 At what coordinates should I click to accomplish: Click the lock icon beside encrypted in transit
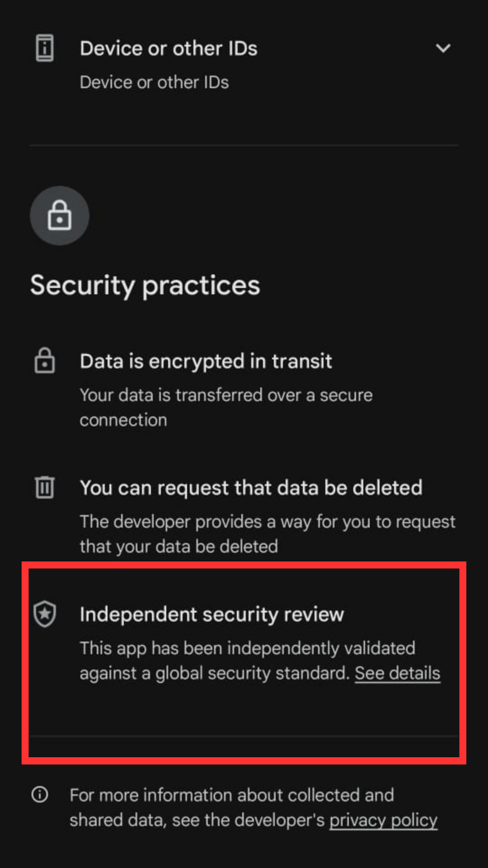point(45,361)
